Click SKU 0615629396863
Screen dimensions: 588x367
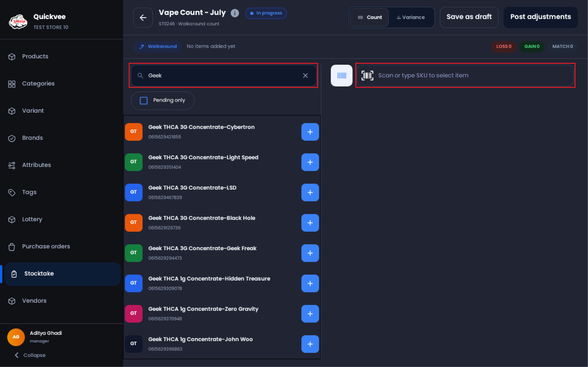(165, 349)
